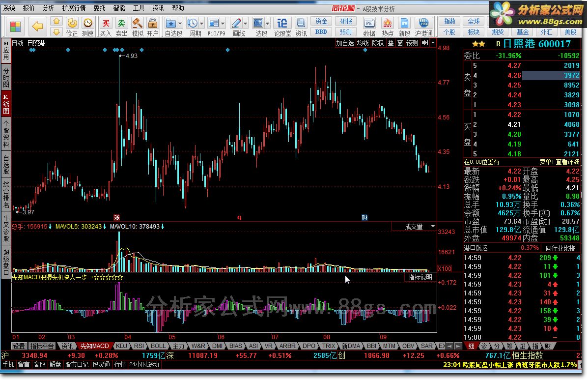This screenshot has height=380, width=588.
Task: Open the 自选股 star folder icon
Action: click(171, 23)
